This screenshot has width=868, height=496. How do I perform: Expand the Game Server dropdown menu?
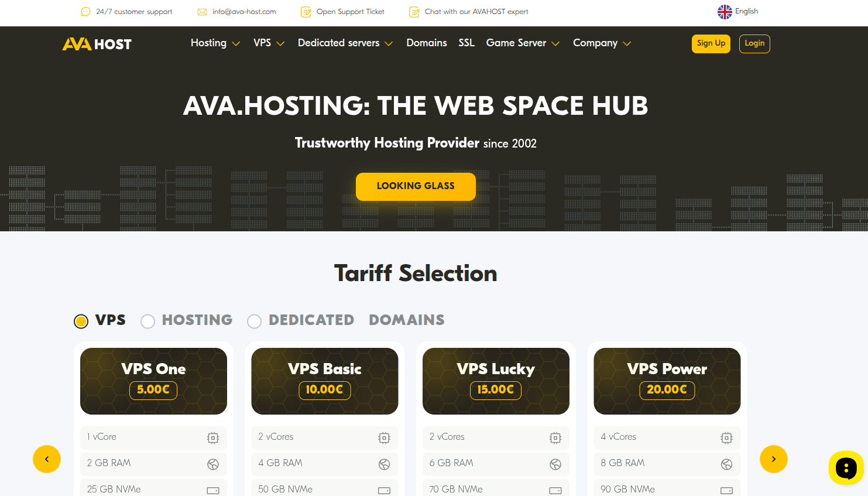[522, 43]
